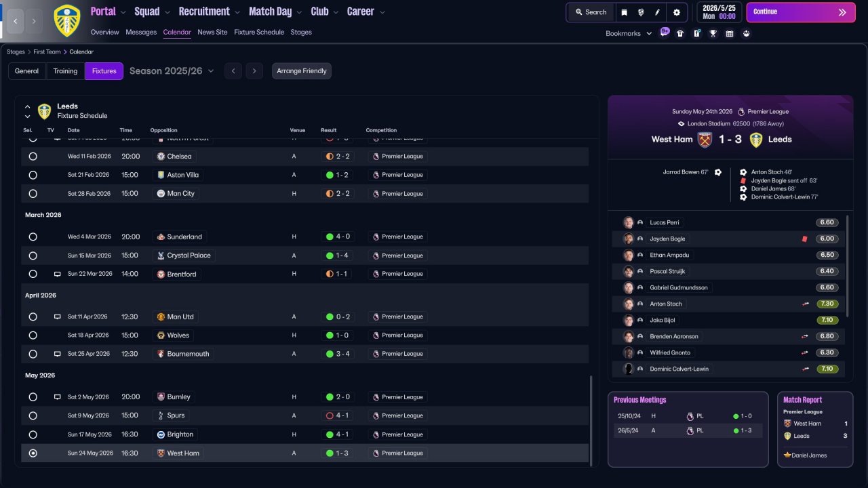Screen dimensions: 868x488
Task: Click Lucas Perri's player portrait
Action: click(629, 223)
